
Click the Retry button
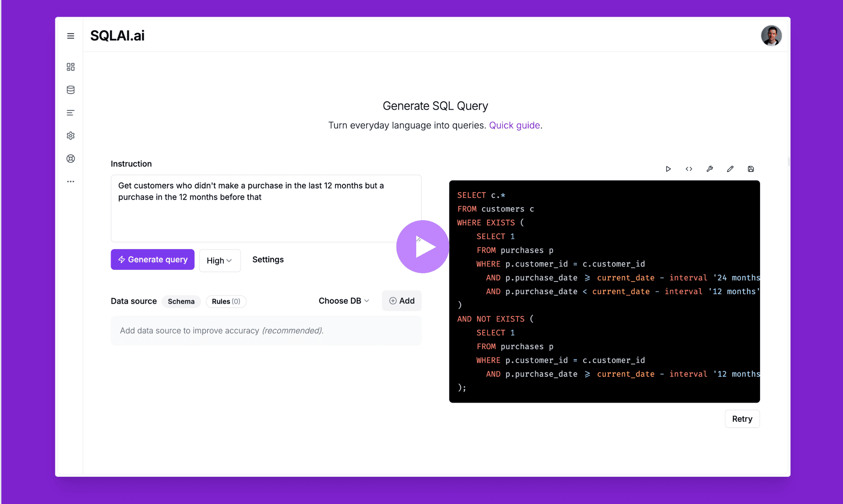[742, 419]
